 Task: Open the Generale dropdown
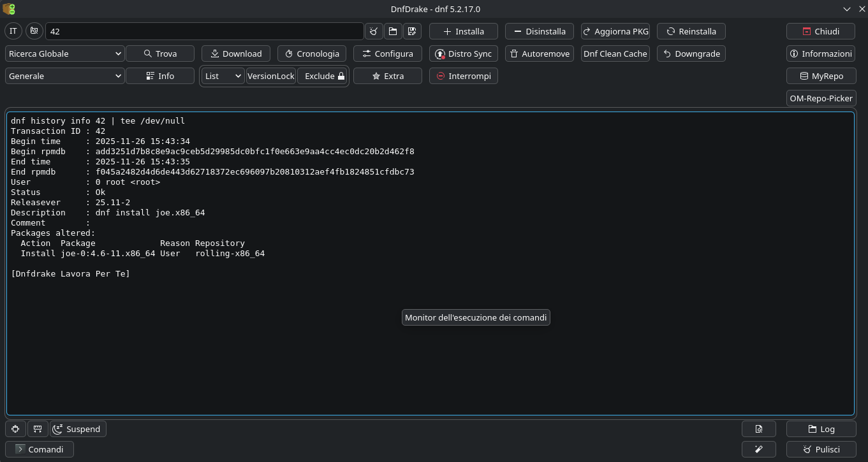click(65, 76)
